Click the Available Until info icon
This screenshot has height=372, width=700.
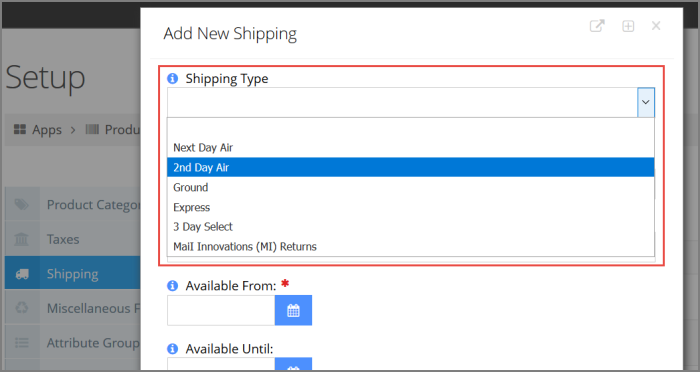[172, 349]
